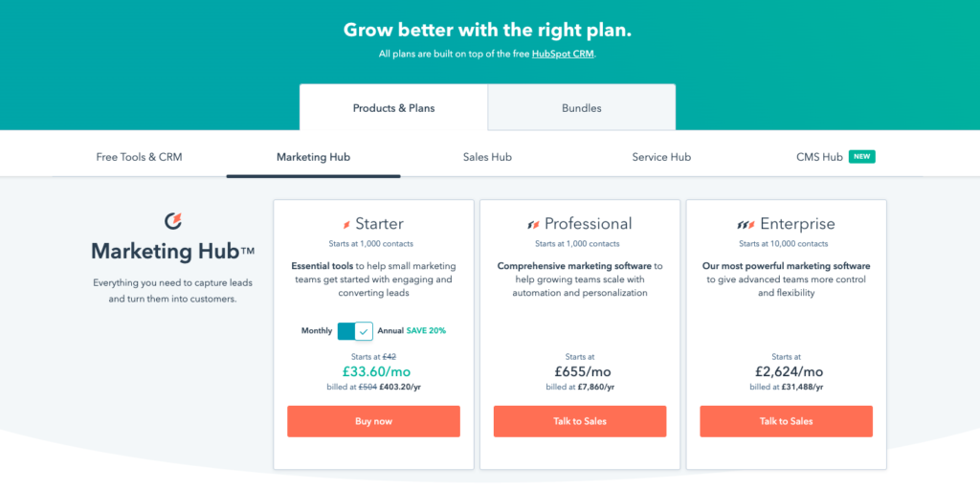Screen dimensions: 980x490
Task: Go to the Sales Hub section
Action: tap(487, 157)
